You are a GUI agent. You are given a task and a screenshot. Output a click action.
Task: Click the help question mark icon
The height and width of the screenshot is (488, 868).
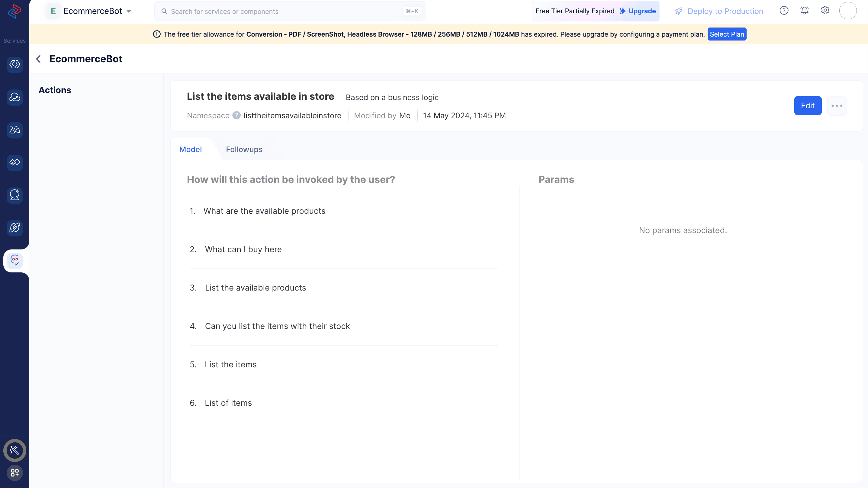coord(784,11)
